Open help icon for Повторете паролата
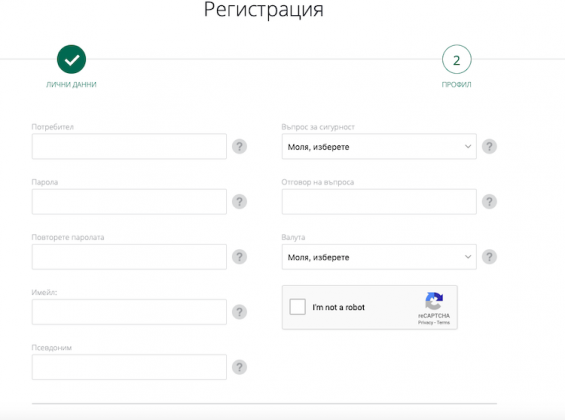The width and height of the screenshot is (565, 420). (x=239, y=257)
